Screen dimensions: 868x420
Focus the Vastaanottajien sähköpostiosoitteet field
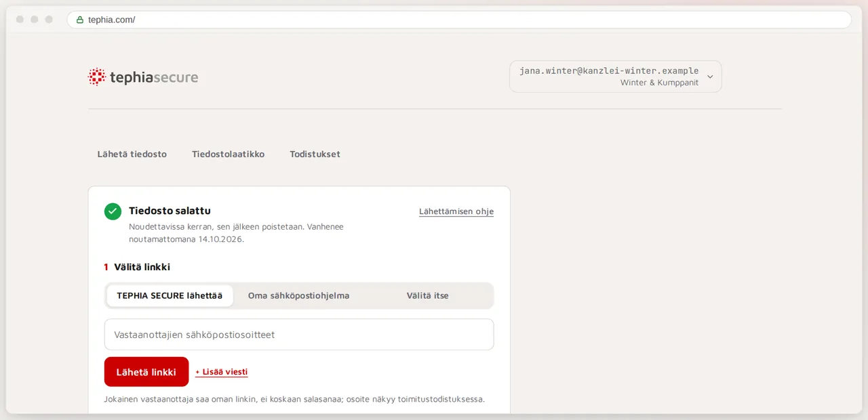(299, 335)
